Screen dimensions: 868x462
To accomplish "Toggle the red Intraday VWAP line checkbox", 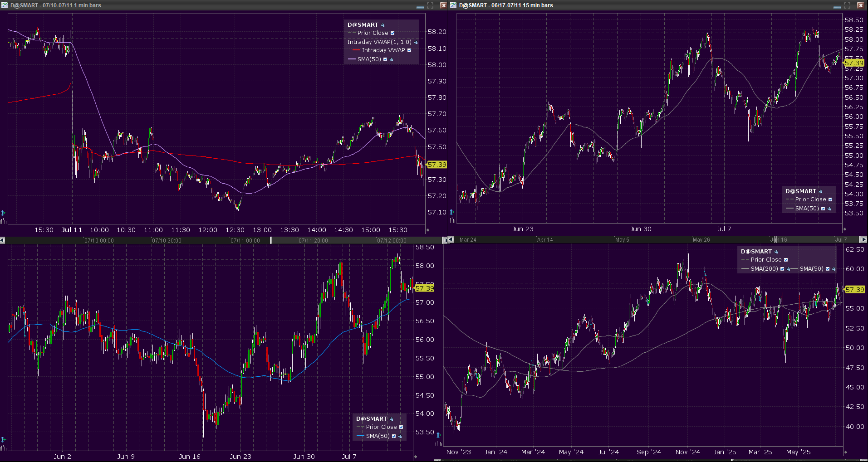I will click(x=409, y=50).
